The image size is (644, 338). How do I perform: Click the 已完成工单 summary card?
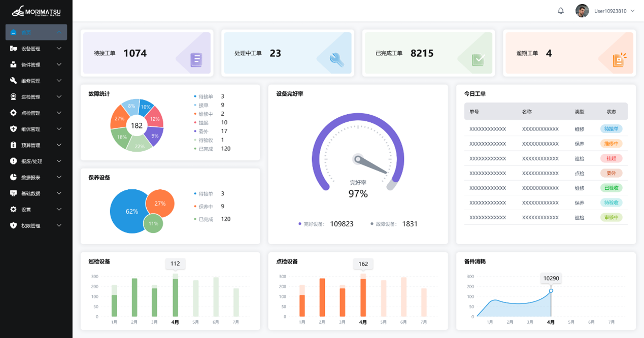coord(427,53)
